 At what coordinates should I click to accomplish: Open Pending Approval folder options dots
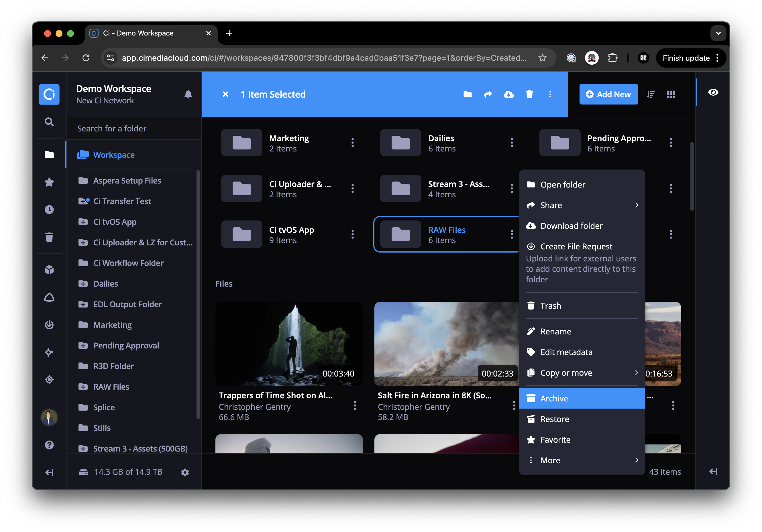pos(671,143)
